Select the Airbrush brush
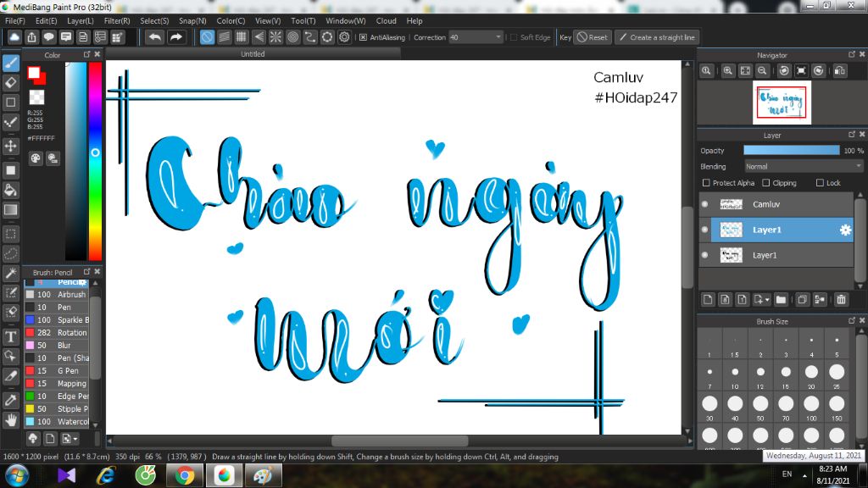 pos(57,294)
